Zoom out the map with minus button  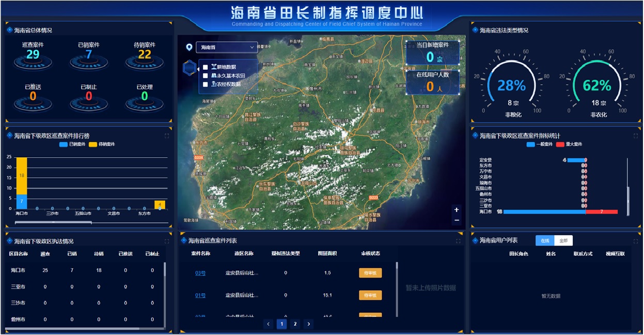tap(456, 221)
